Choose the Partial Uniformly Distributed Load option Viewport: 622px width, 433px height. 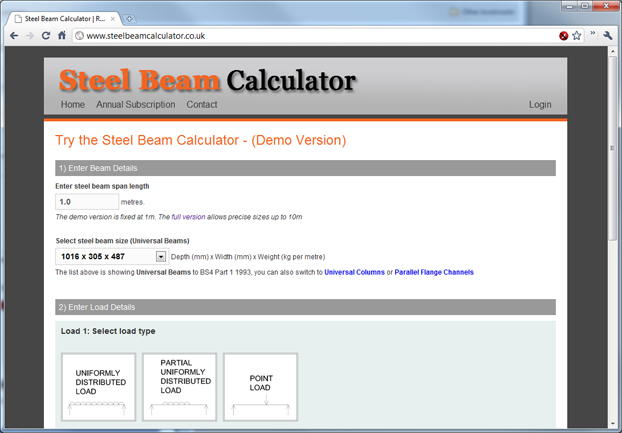click(179, 386)
